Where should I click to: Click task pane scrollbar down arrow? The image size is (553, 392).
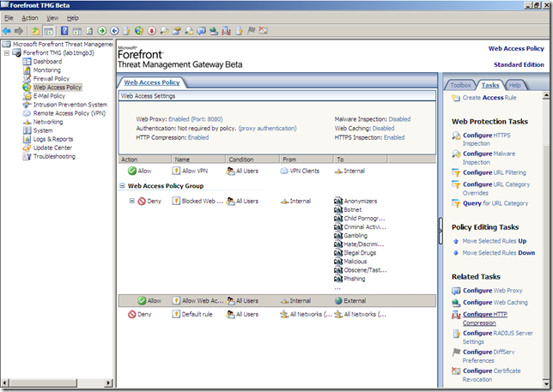(546, 383)
